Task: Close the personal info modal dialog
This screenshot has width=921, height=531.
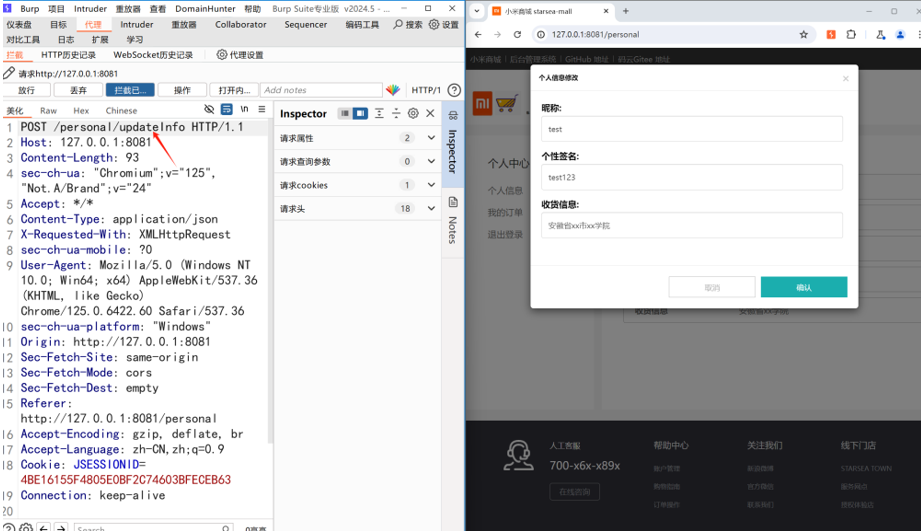Action: (x=845, y=78)
